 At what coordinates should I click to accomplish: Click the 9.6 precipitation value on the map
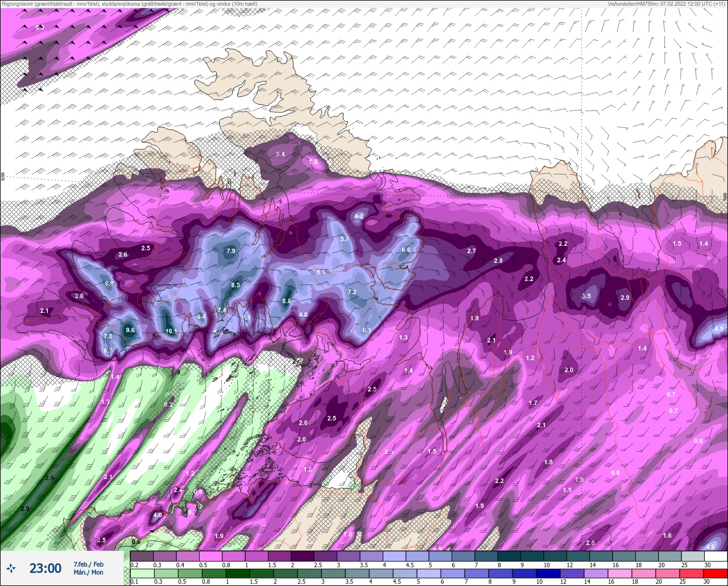pyautogui.click(x=130, y=330)
